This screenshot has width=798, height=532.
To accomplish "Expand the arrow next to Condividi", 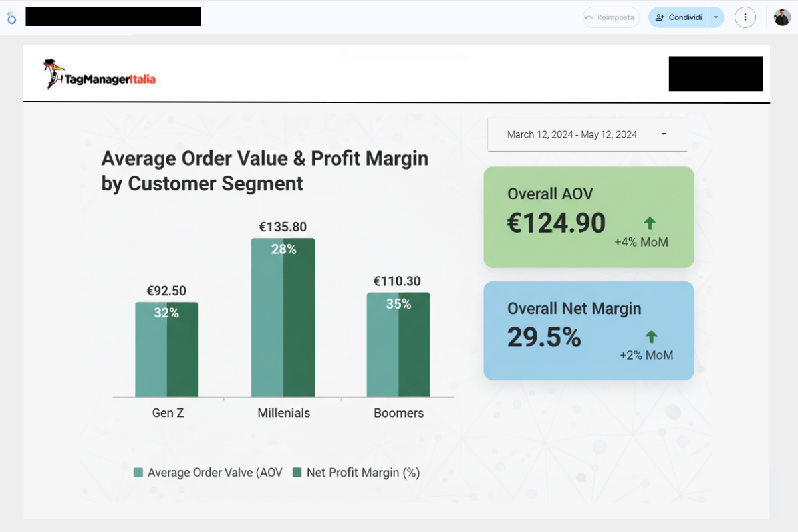I will (x=716, y=17).
